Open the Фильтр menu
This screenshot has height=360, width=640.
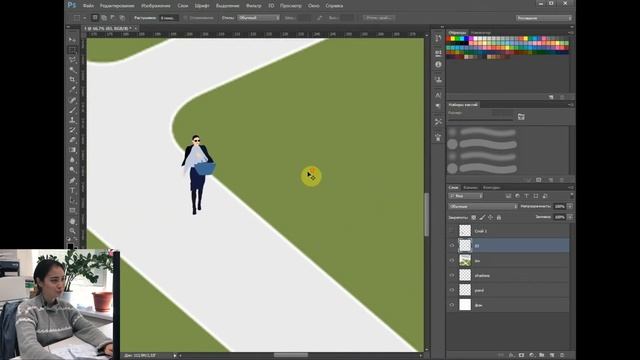[x=253, y=6]
